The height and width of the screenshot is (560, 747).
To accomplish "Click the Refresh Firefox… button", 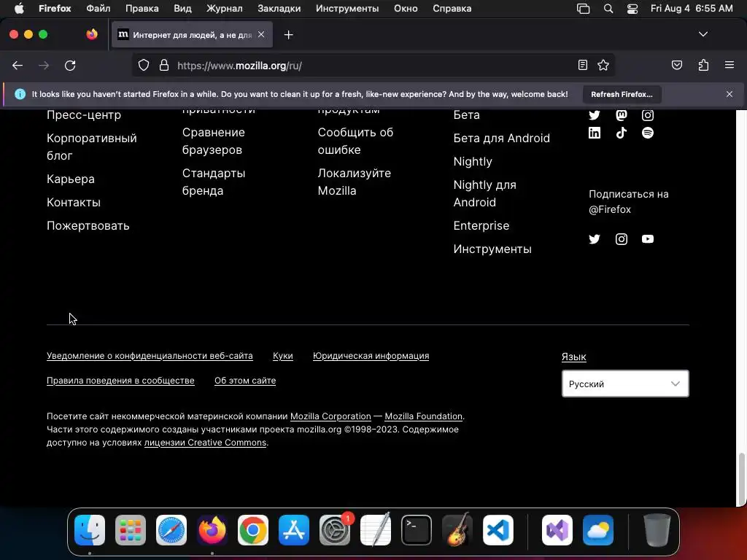I will tap(622, 94).
